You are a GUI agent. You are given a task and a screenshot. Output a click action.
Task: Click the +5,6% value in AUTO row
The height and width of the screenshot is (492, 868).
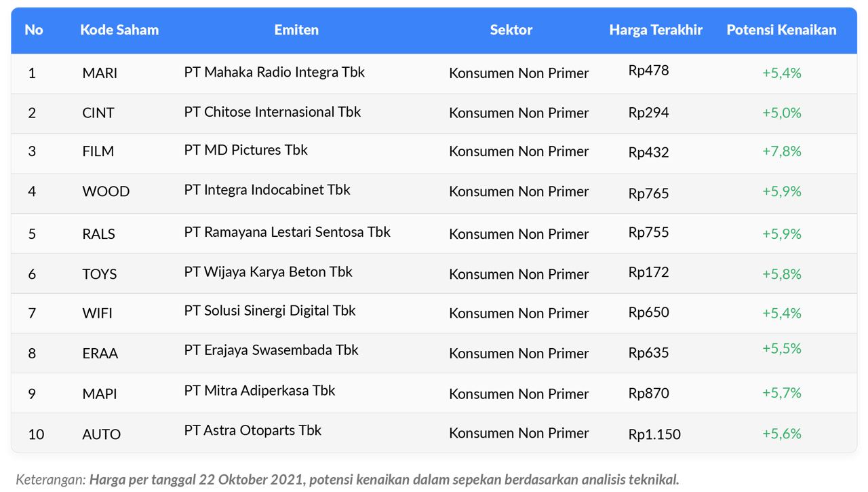pos(781,434)
